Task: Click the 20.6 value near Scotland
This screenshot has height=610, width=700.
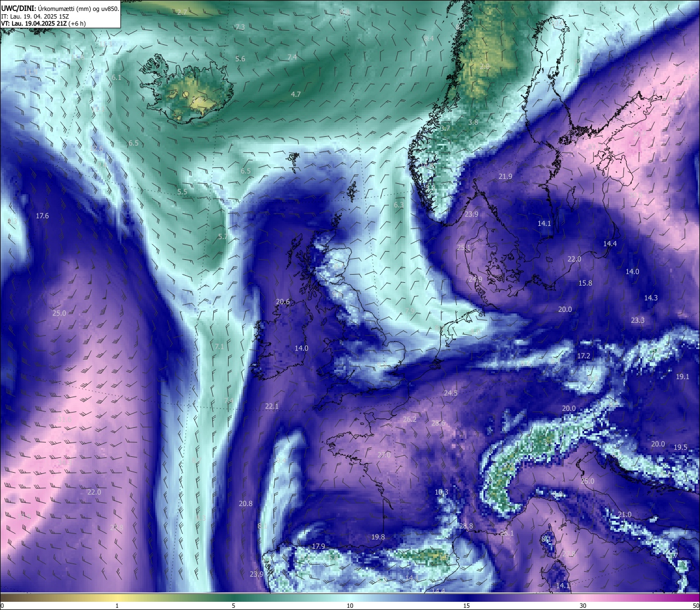Action: tap(283, 302)
